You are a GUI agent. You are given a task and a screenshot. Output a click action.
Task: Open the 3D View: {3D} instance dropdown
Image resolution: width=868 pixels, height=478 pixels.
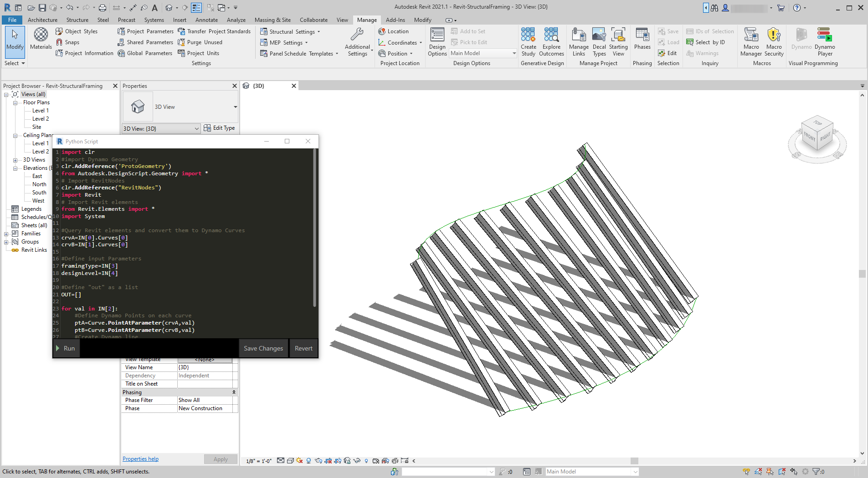(x=161, y=128)
